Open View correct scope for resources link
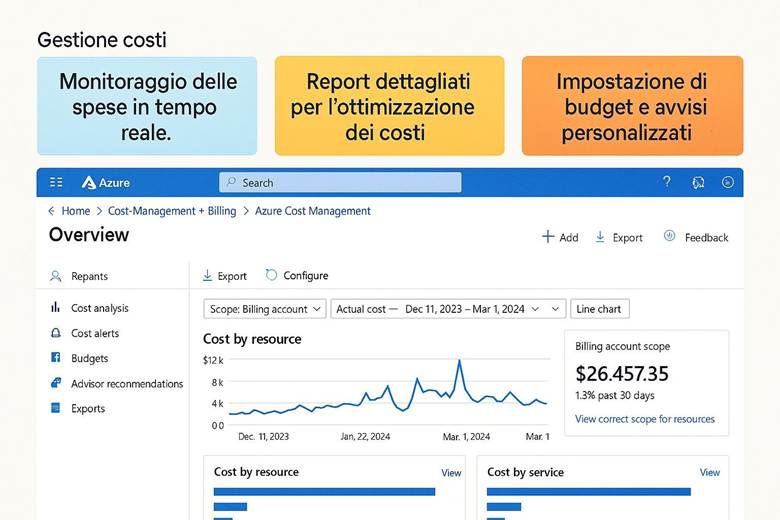The image size is (780, 520). [645, 419]
